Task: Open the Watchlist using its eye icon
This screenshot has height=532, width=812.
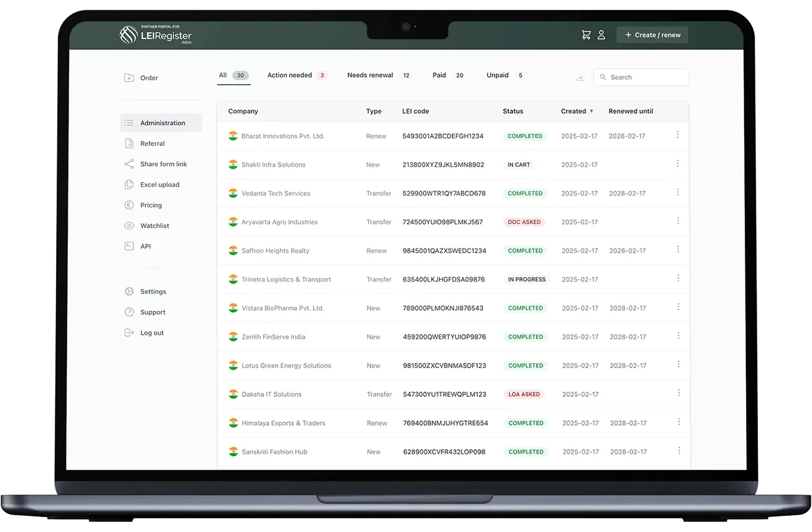Action: (129, 226)
